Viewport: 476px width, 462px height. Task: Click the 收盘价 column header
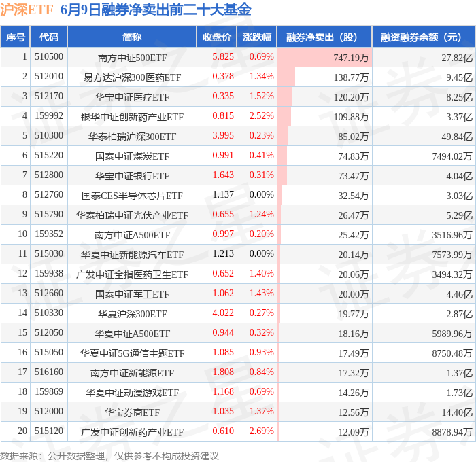[x=217, y=37]
